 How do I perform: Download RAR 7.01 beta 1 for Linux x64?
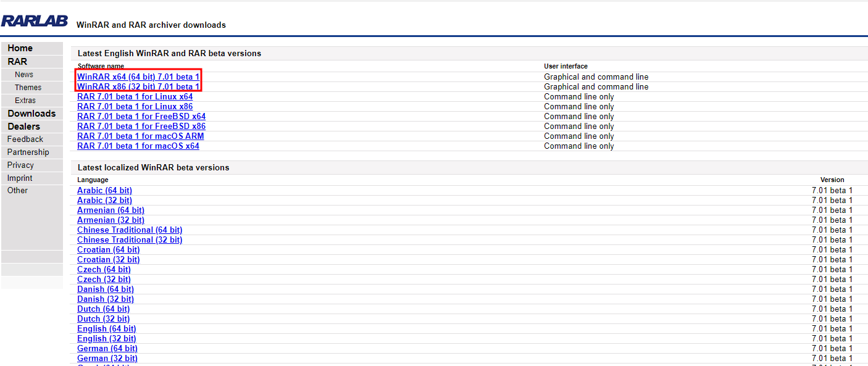135,97
